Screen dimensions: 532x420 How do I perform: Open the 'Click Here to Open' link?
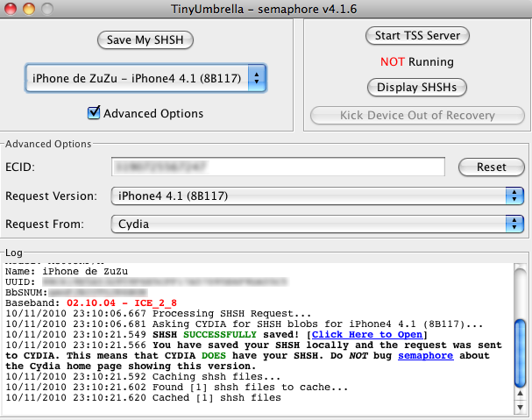pyautogui.click(x=367, y=334)
